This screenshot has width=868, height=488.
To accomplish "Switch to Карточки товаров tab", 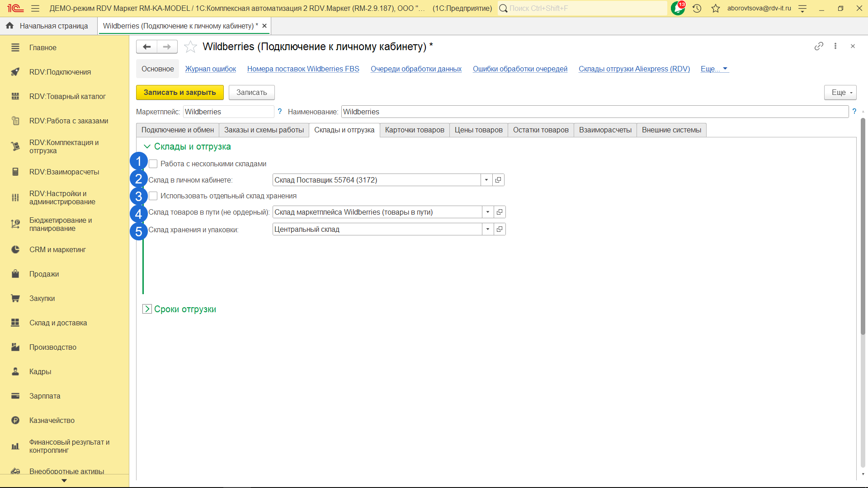I will (x=414, y=130).
